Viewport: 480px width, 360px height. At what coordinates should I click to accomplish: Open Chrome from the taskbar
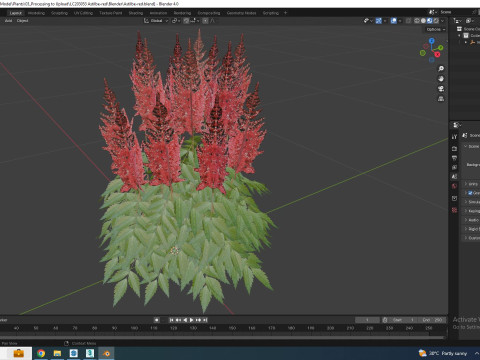(x=41, y=353)
